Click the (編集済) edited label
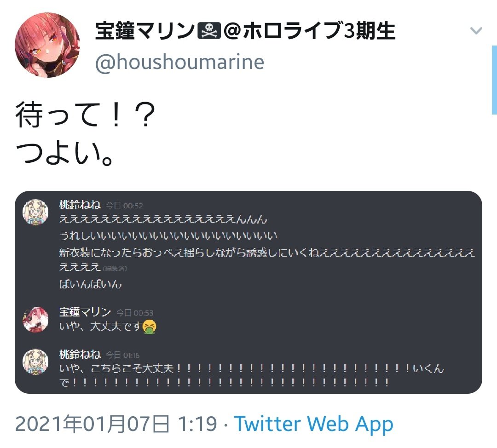Viewport: 497px width, 448px height. (x=115, y=269)
